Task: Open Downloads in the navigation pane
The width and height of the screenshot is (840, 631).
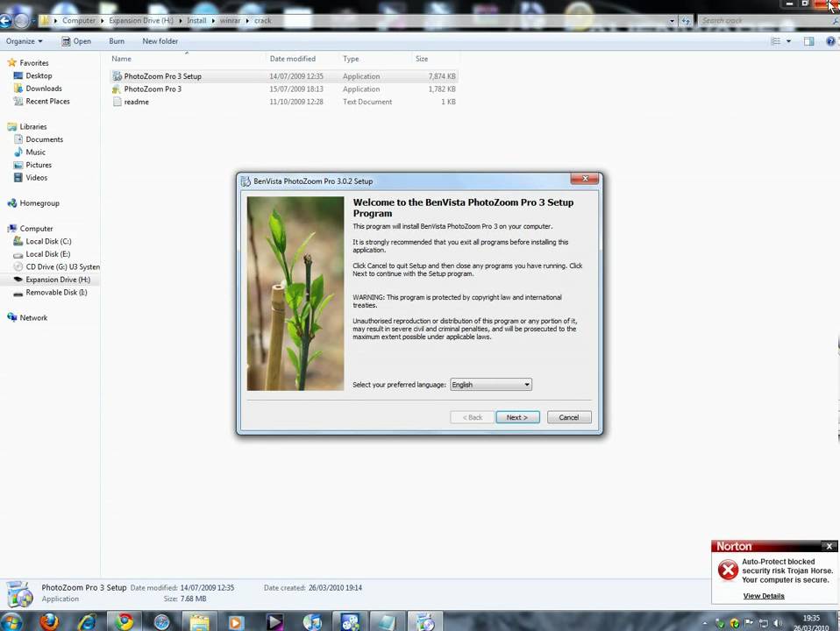Action: point(43,89)
